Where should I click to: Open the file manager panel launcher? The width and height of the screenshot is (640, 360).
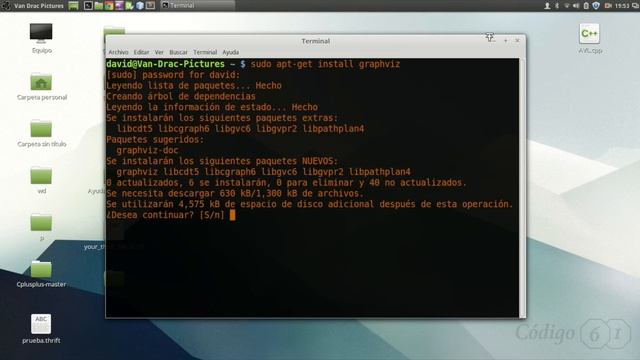98,6
